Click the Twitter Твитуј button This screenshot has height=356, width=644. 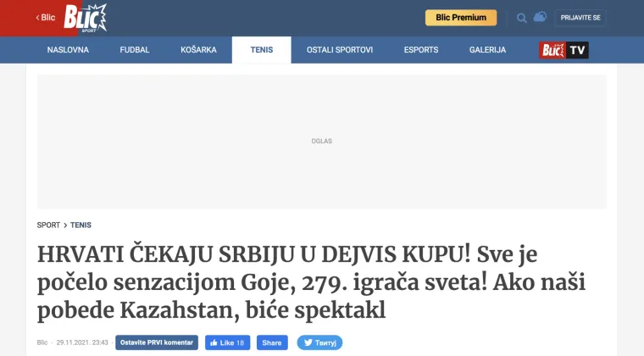[x=319, y=342]
